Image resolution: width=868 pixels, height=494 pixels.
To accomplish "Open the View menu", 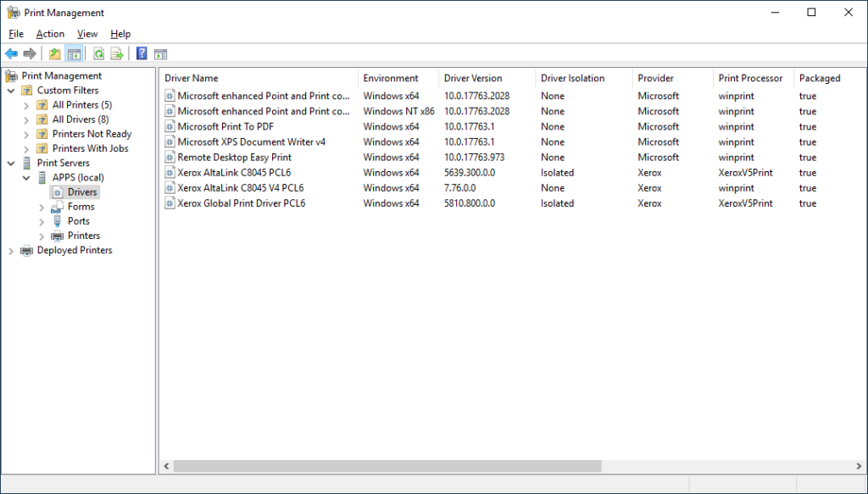I will pyautogui.click(x=87, y=34).
